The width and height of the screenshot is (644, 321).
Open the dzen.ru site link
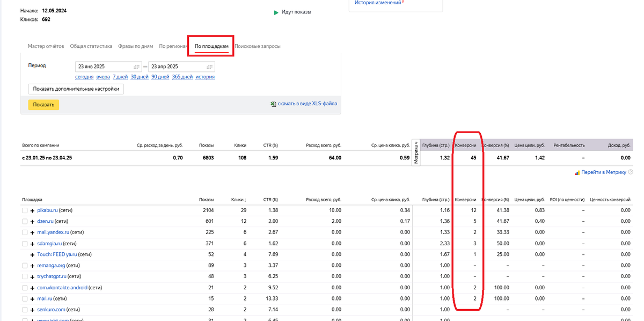45,221
